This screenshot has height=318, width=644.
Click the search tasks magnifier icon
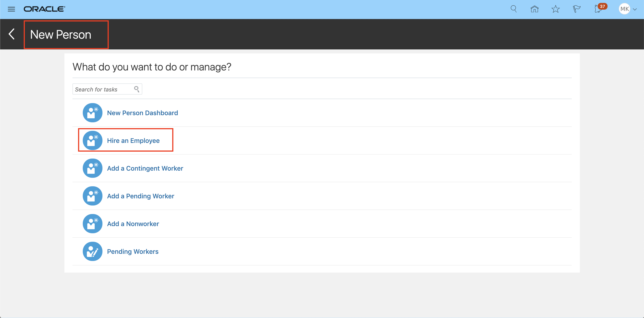click(137, 89)
